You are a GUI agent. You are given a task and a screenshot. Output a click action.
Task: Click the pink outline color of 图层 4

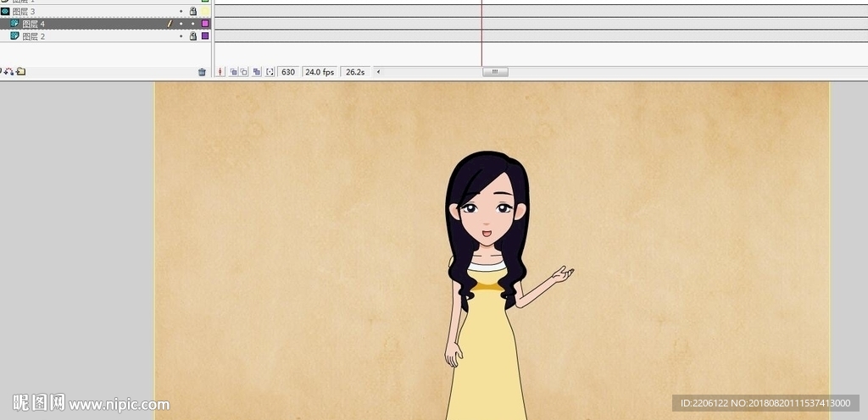205,24
